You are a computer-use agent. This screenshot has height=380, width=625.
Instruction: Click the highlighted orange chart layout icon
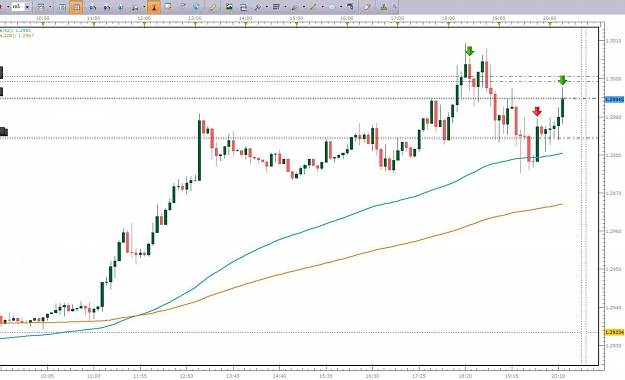coord(76,7)
